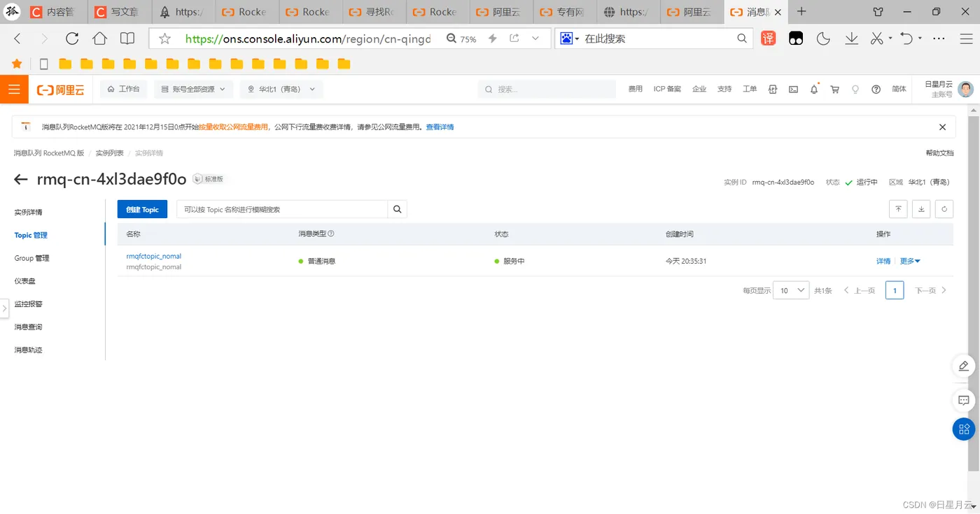Select Group 管理 in the left sidebar
Screen dimensions: 980x514
click(31, 258)
